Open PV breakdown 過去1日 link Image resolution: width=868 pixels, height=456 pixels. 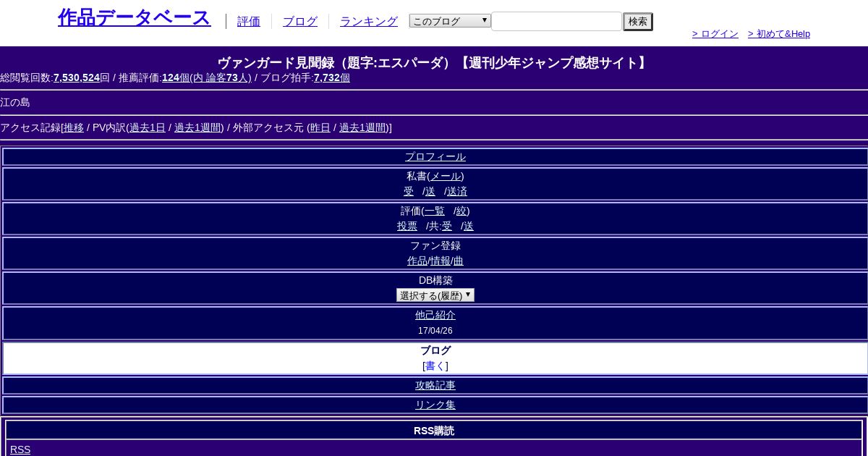(x=148, y=127)
